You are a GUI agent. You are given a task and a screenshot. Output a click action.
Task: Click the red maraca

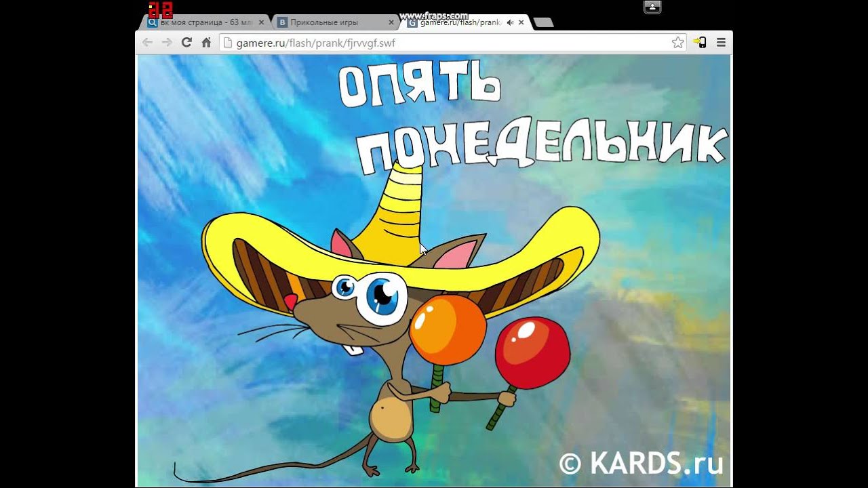532,353
